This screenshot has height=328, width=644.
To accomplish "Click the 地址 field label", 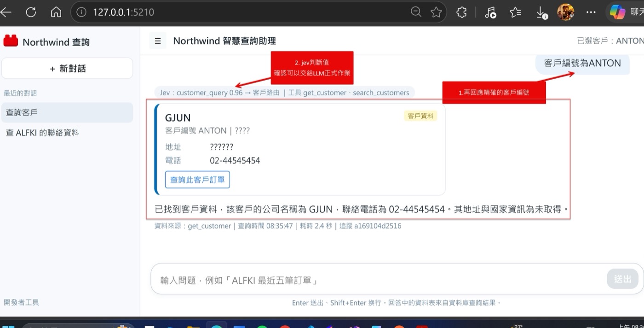I will [x=173, y=147].
